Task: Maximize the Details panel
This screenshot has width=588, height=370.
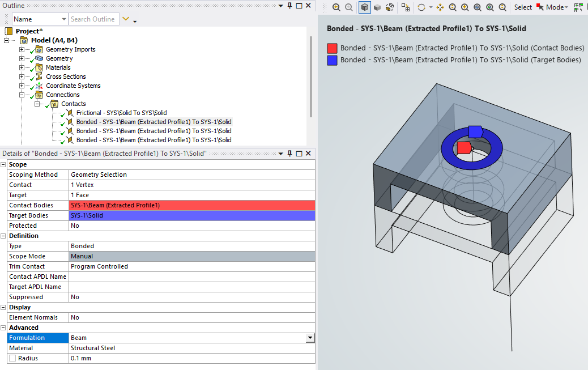Action: [299, 154]
